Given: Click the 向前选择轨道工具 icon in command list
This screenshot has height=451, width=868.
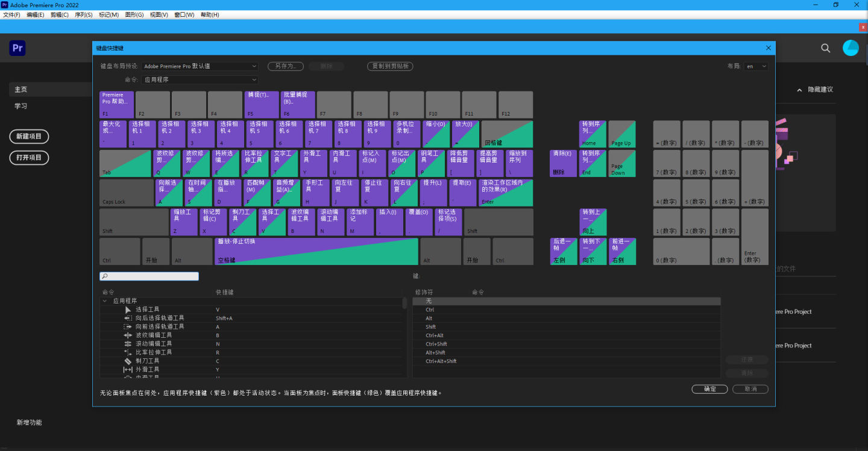Looking at the screenshot, I should (128, 326).
